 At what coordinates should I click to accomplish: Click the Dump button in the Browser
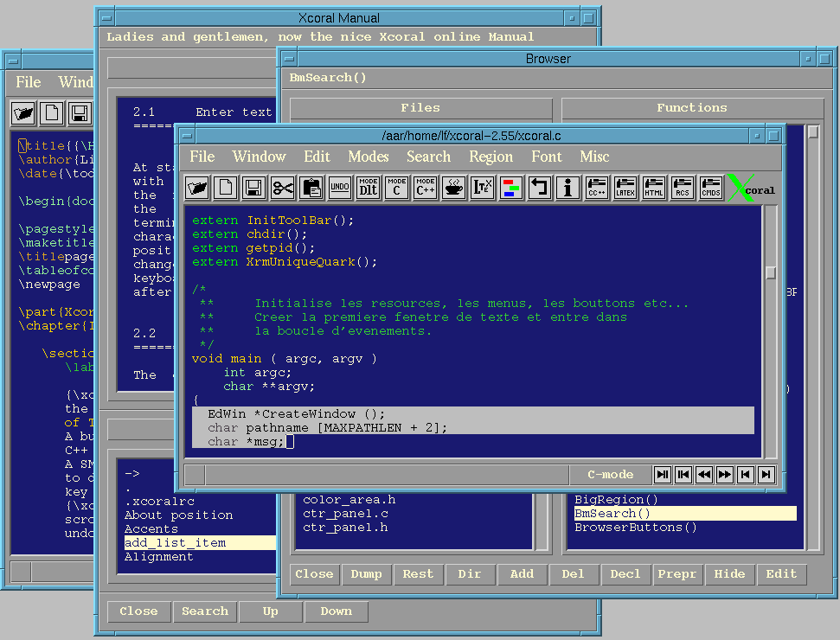coord(367,574)
